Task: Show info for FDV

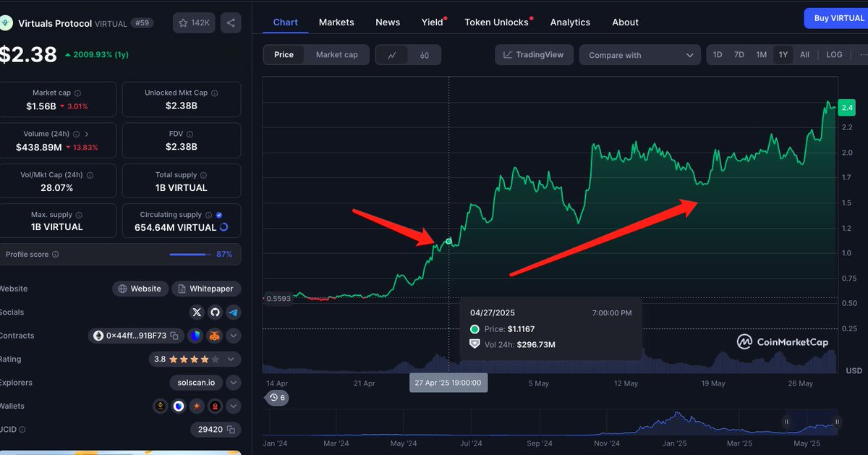Action: [x=190, y=134]
